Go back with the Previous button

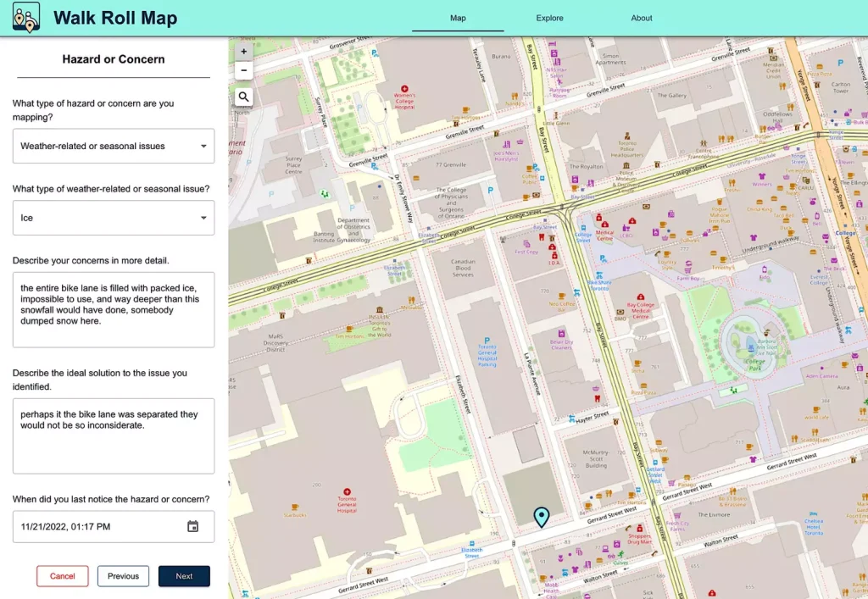pos(123,576)
